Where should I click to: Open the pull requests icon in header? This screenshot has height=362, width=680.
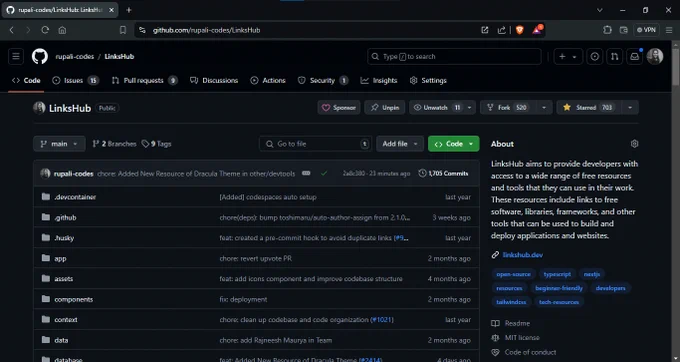(x=615, y=56)
